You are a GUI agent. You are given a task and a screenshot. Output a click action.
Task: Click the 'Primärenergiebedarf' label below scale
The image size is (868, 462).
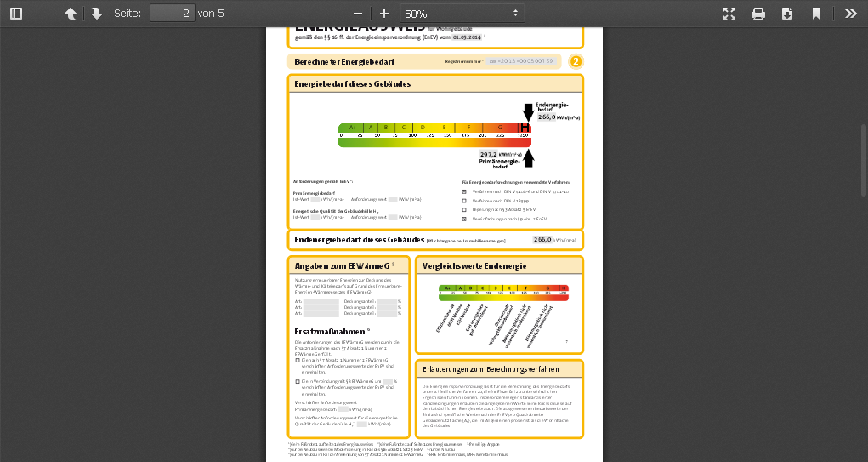[x=499, y=163]
